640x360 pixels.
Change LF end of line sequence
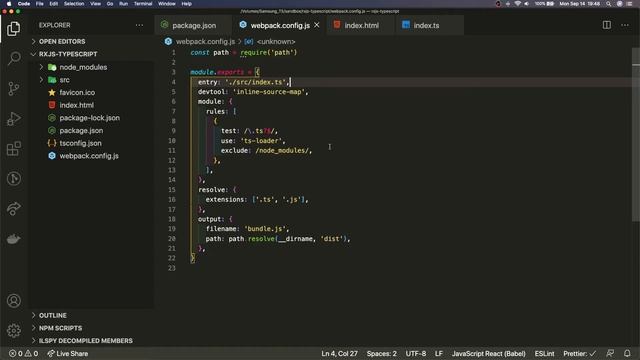tap(439, 353)
